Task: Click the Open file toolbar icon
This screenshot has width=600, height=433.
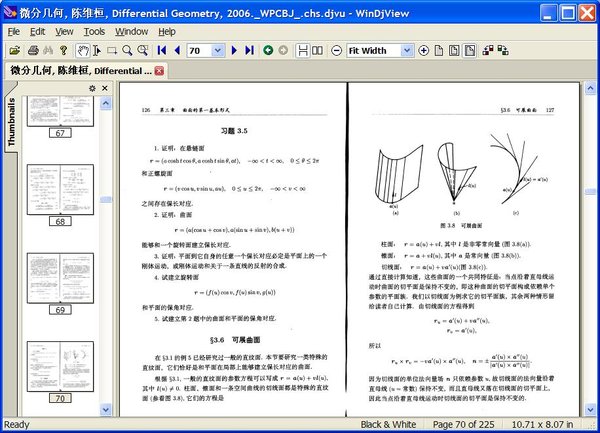Action: coord(14,50)
